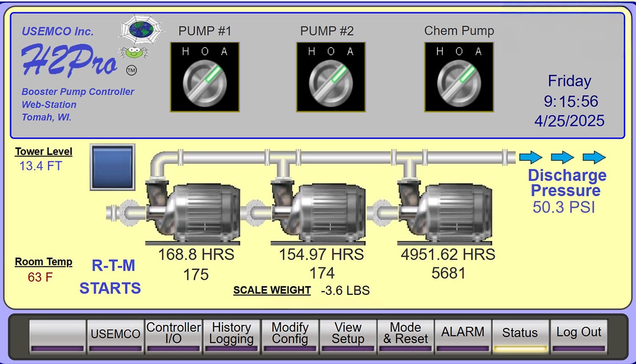This screenshot has width=636, height=364.
Task: Click the green spider mascot icon
Action: click(134, 52)
